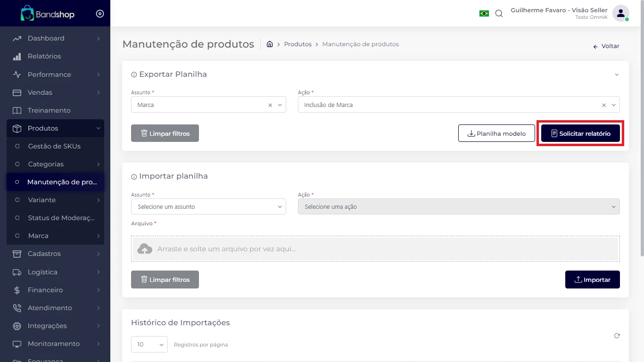Collapse the Exportar Planilha section chevron
The width and height of the screenshot is (644, 362).
point(617,74)
